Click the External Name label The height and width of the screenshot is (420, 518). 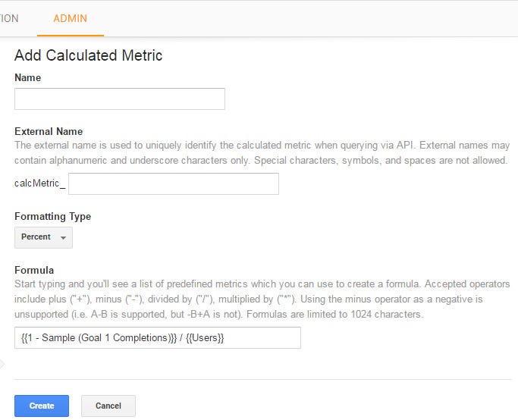(x=49, y=131)
